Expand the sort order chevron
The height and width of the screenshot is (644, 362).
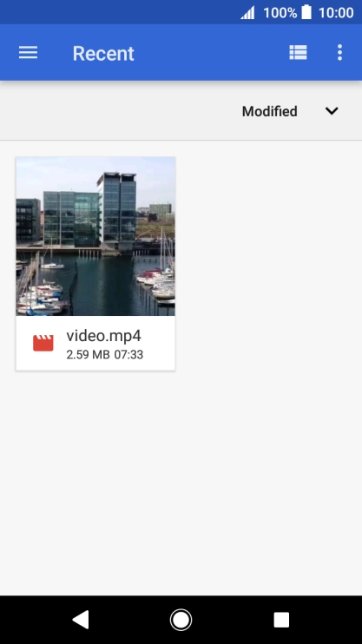coord(332,111)
